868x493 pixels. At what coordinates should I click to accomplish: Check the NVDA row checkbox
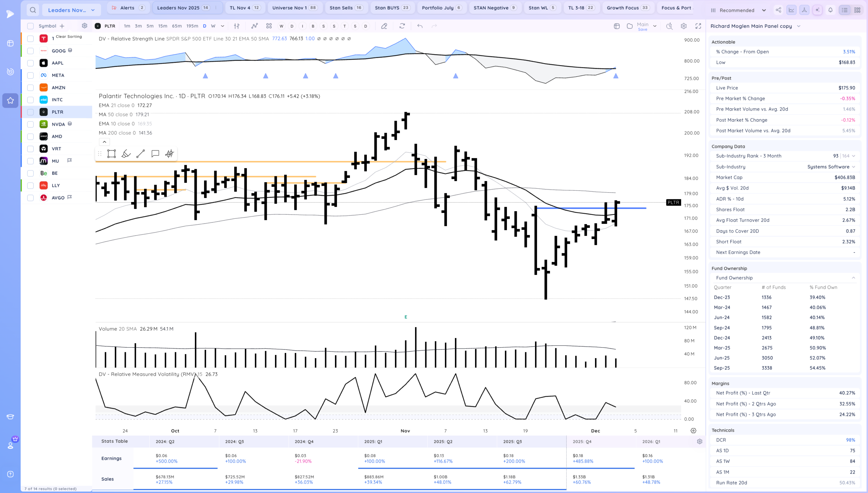[x=31, y=124]
